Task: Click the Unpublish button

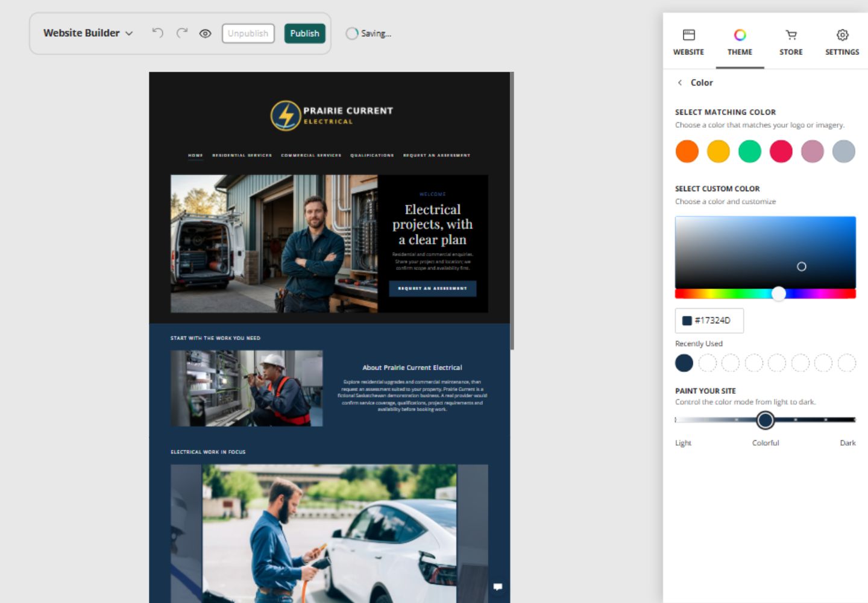Action: pos(248,33)
